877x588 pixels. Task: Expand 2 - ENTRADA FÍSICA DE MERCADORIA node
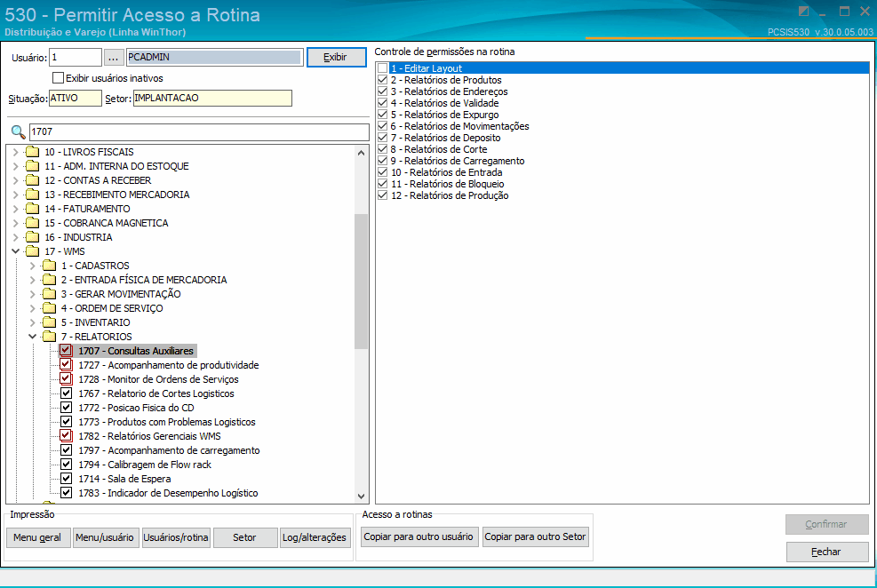(33, 280)
